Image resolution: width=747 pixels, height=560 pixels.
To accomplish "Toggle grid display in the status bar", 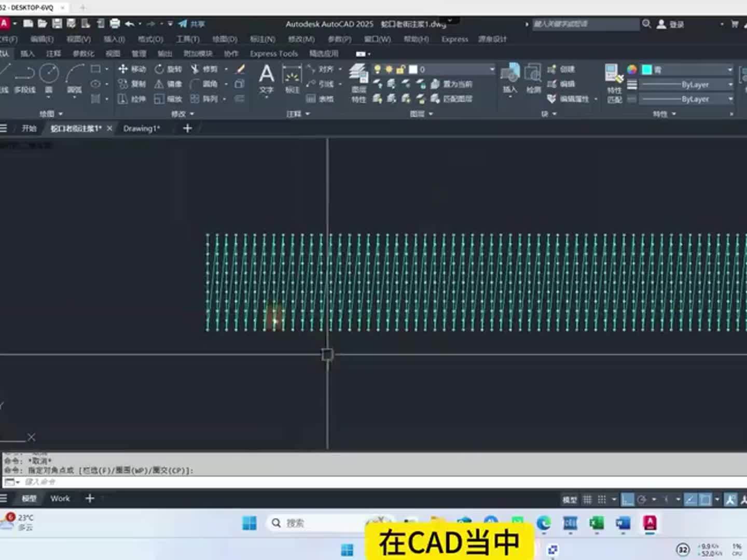I will pos(589,498).
